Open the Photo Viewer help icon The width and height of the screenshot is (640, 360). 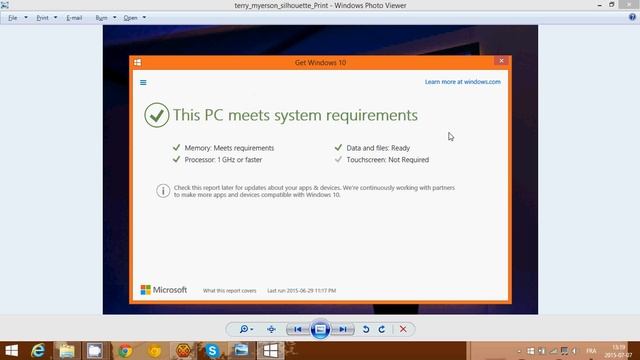[x=632, y=17]
